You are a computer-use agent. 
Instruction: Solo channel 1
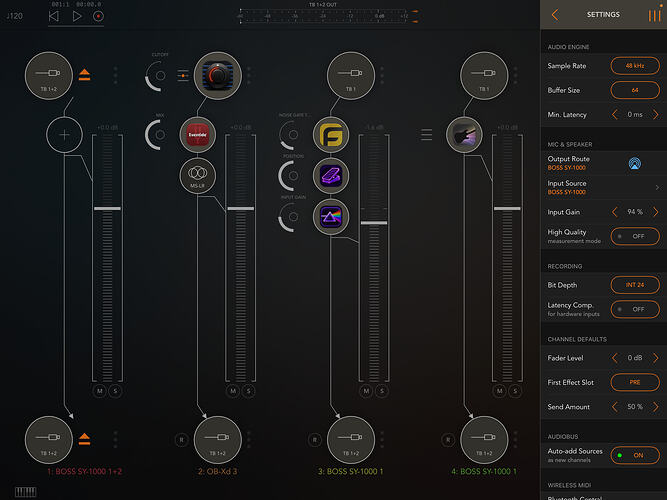115,391
